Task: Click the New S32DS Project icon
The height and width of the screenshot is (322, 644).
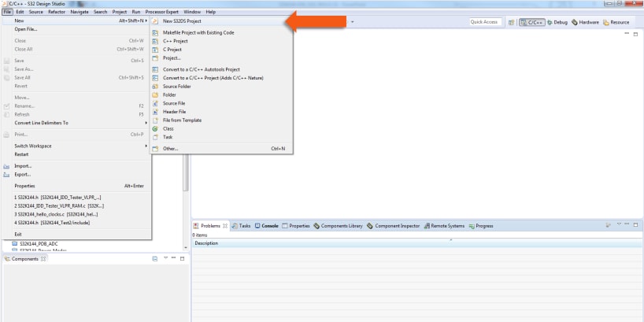Action: click(x=156, y=21)
